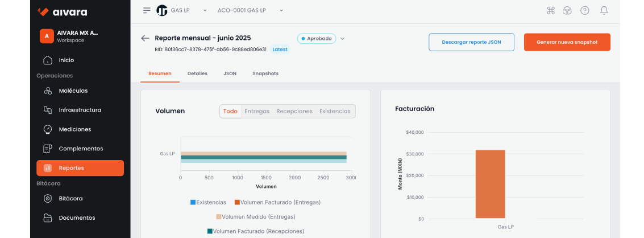Image resolution: width=644 pixels, height=238 pixels.
Task: Click Generar nueva snapshot button
Action: [x=567, y=42]
